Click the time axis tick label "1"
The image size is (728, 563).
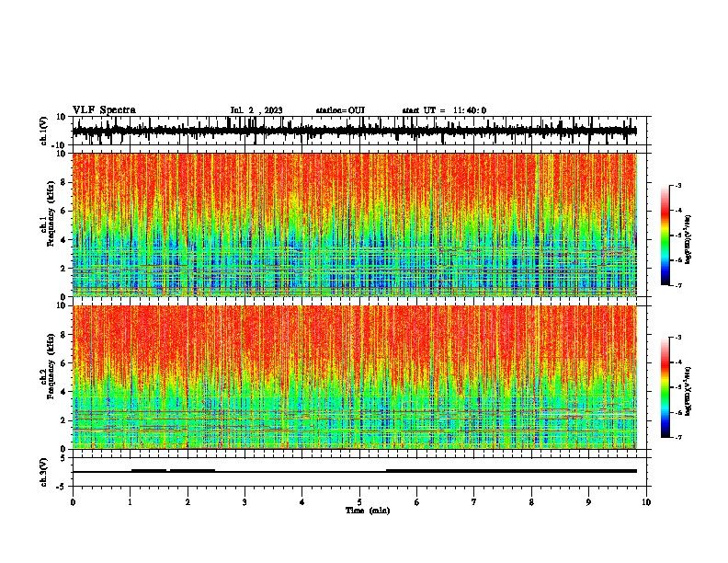coord(130,502)
